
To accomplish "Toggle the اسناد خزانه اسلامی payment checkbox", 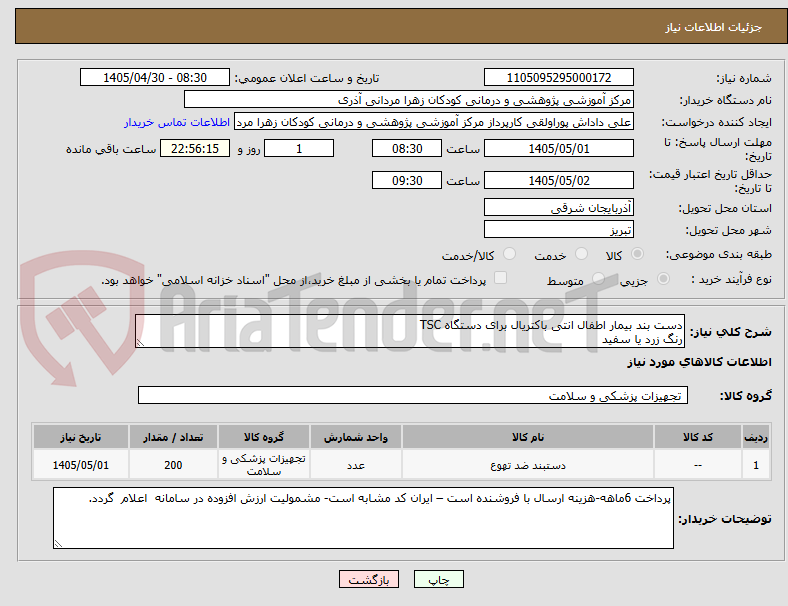I will pyautogui.click(x=501, y=278).
